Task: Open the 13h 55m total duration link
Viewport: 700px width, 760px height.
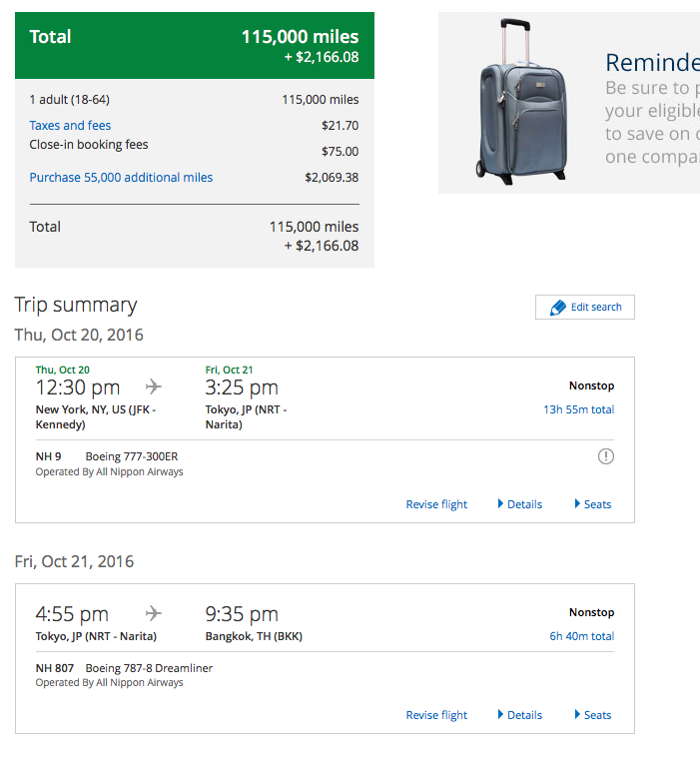Action: tap(579, 409)
